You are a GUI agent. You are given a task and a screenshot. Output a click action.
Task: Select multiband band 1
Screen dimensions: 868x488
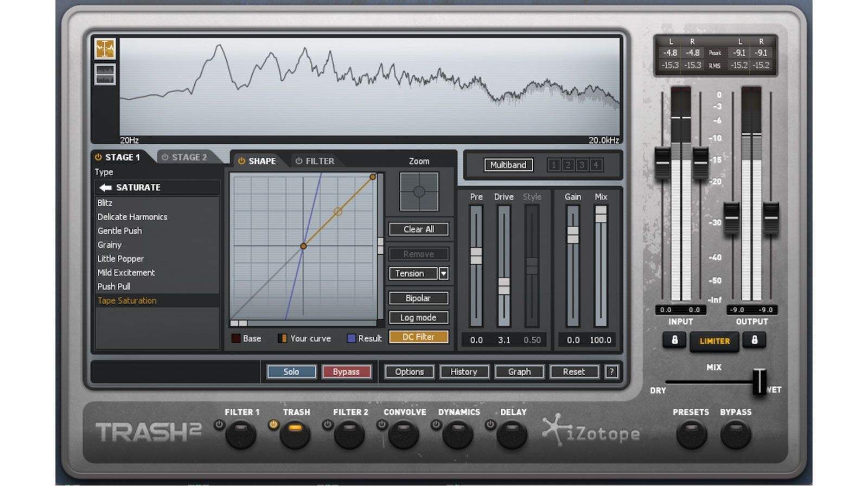click(554, 165)
